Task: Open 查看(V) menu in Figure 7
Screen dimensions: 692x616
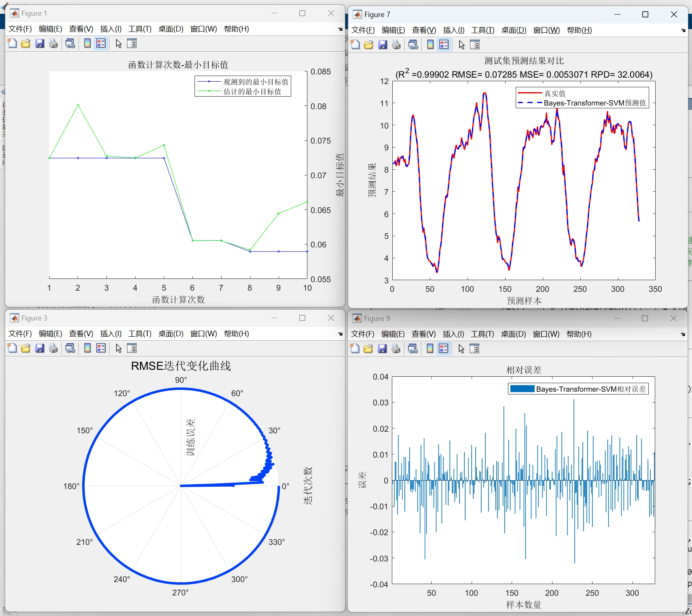Action: 424,30
